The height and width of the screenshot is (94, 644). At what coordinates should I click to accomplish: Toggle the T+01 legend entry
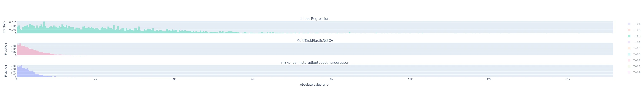coord(636,24)
